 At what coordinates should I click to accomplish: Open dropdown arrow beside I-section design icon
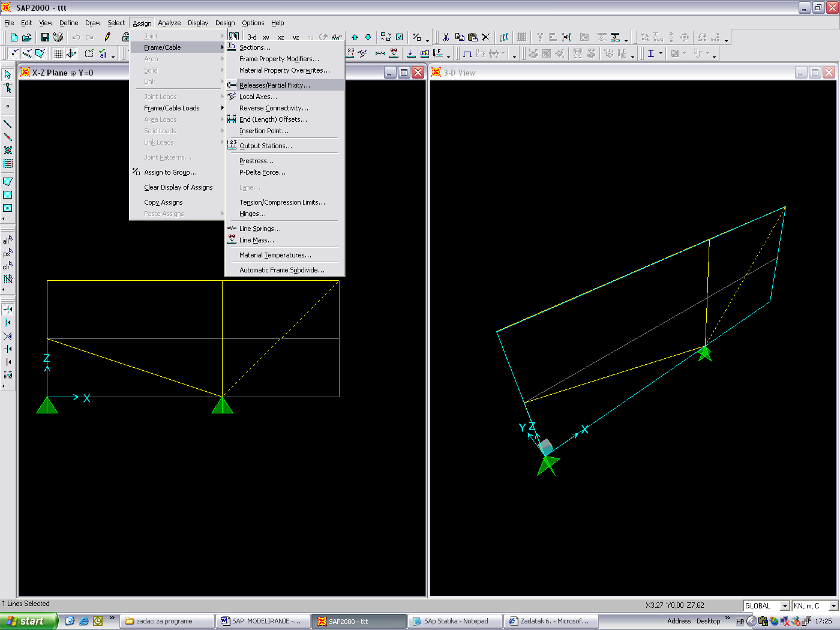(661, 54)
